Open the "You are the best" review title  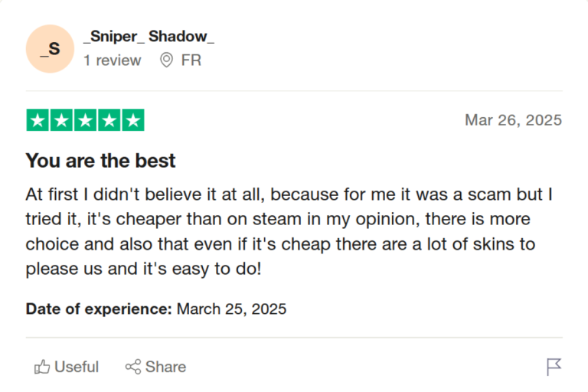click(101, 161)
